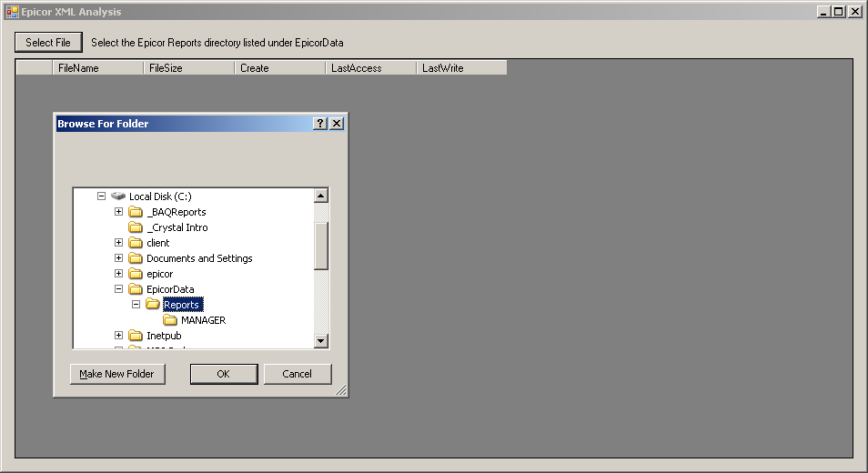Select the Documents and Settings folder icon
868x473 pixels.
pyautogui.click(x=135, y=258)
